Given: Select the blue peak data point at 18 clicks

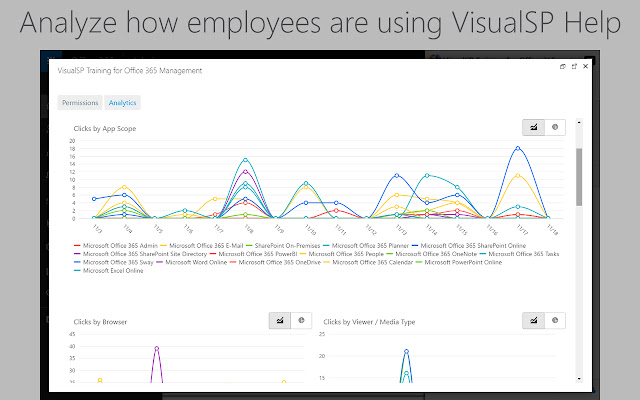Looking at the screenshot, I should click(x=518, y=148).
